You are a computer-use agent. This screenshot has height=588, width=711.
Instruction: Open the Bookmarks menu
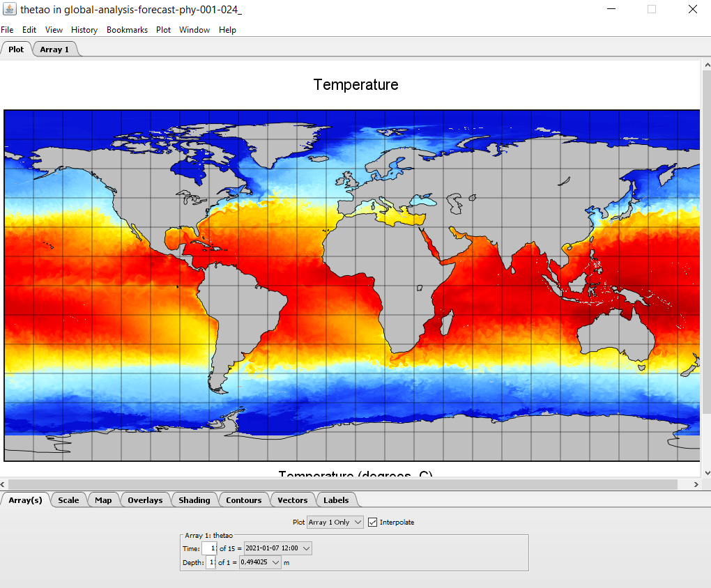tap(127, 30)
